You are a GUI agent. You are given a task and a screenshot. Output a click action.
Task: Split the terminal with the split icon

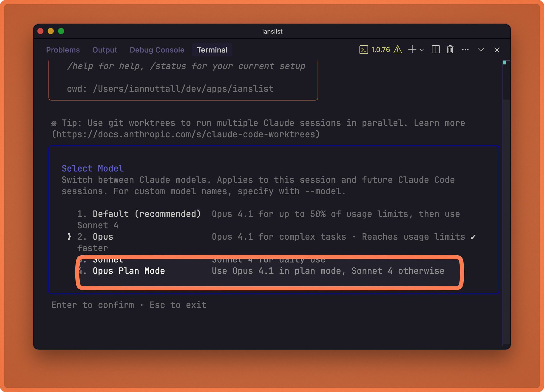[x=436, y=50]
